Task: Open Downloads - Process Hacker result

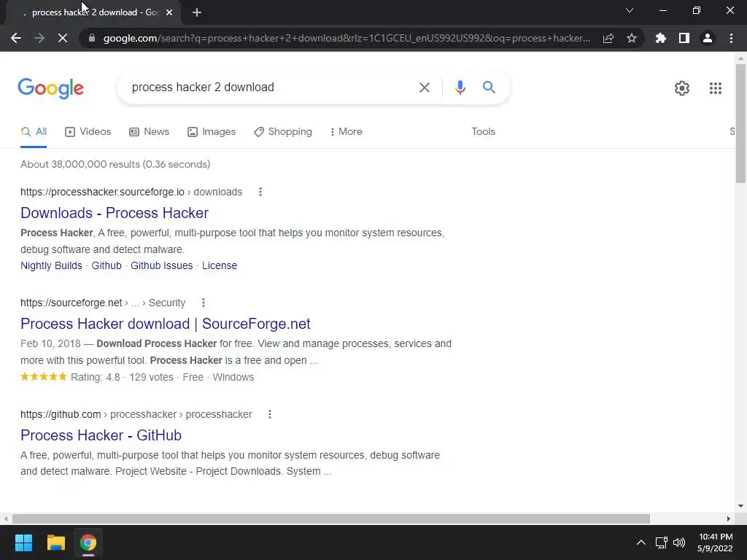Action: 115,213
